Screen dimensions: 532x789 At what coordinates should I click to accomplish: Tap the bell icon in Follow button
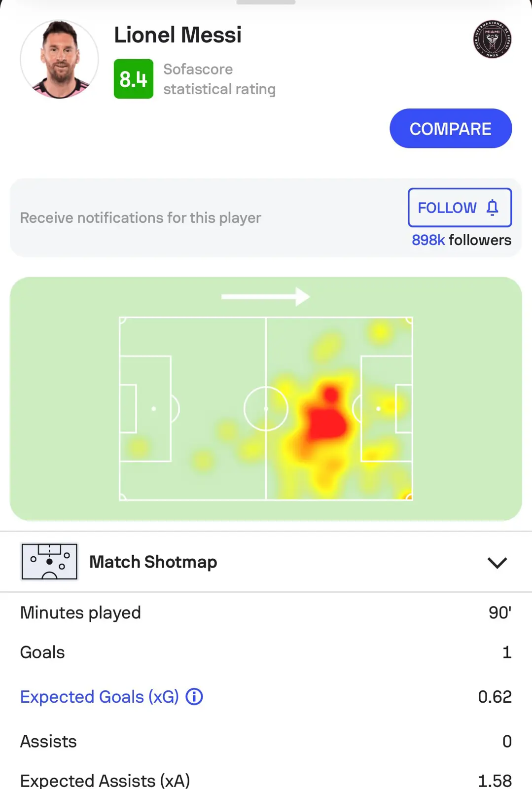493,208
